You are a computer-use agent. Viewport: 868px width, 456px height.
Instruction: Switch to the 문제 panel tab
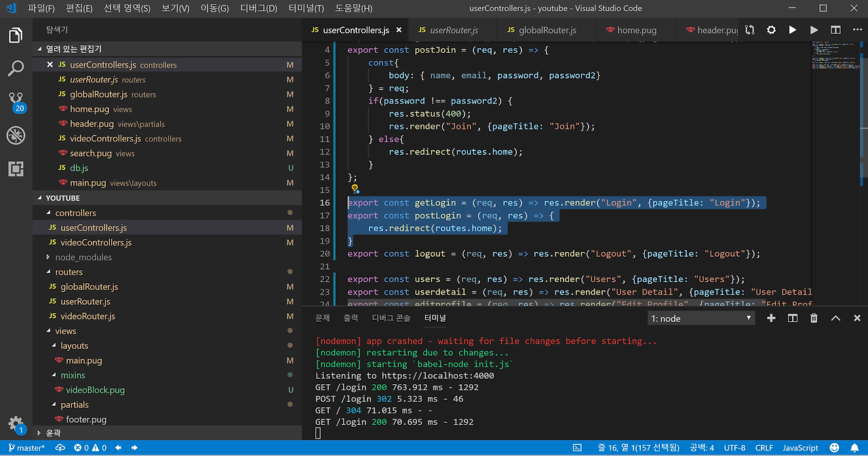[x=323, y=318]
